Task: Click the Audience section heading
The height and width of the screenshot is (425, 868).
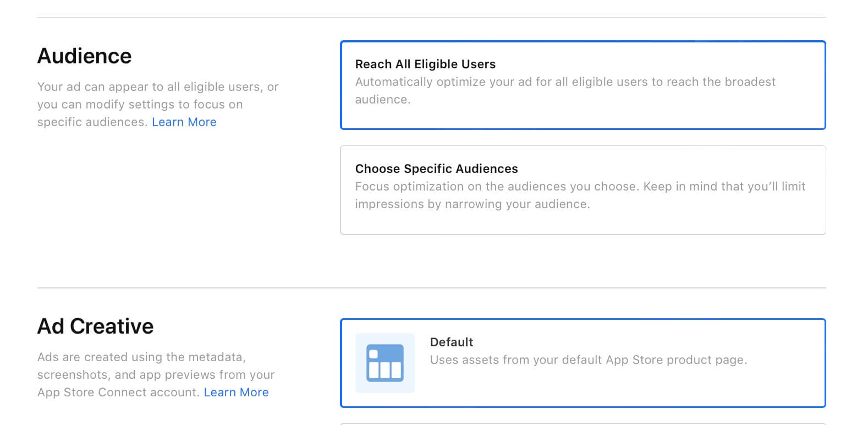Action: pyautogui.click(x=85, y=56)
